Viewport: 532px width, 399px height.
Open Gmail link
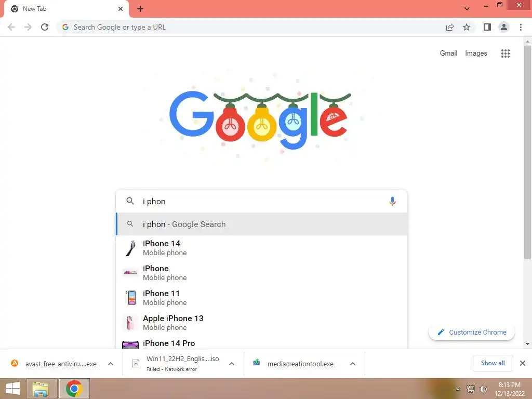(x=448, y=54)
